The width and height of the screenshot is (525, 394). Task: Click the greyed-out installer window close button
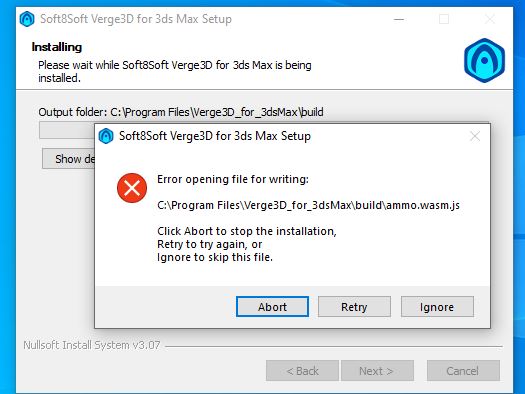point(490,19)
